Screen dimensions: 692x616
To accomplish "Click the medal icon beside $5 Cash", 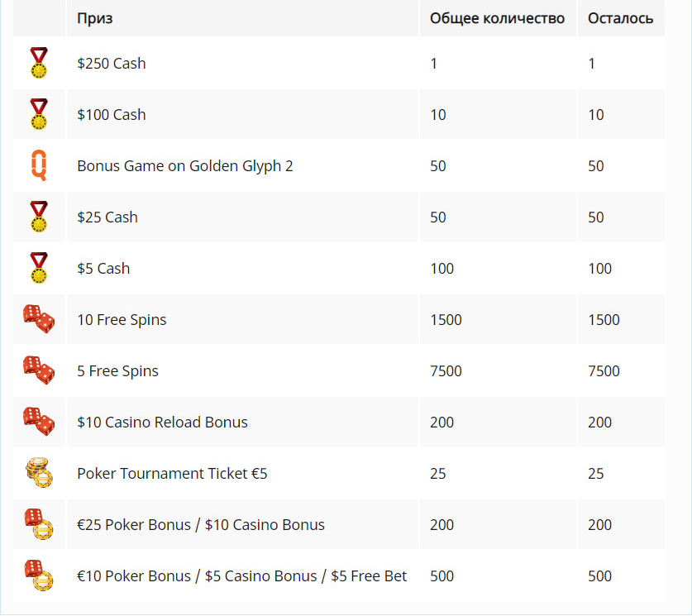I will pos(39,268).
